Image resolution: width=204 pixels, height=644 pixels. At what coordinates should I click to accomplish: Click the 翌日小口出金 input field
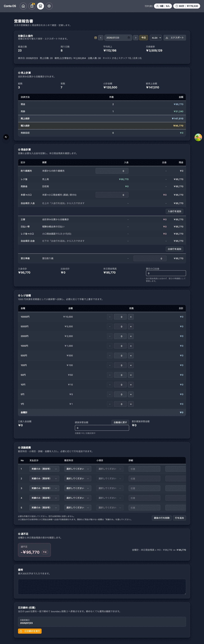(166, 273)
